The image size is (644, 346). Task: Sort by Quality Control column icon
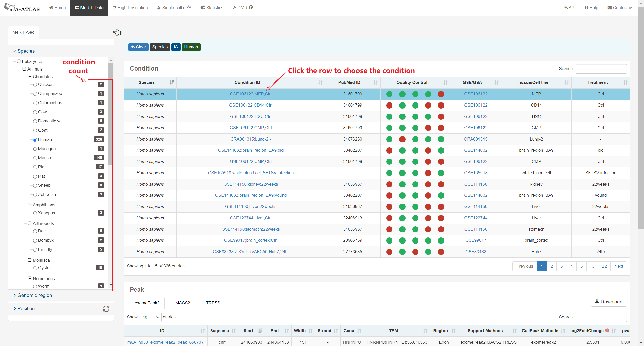pos(445,82)
